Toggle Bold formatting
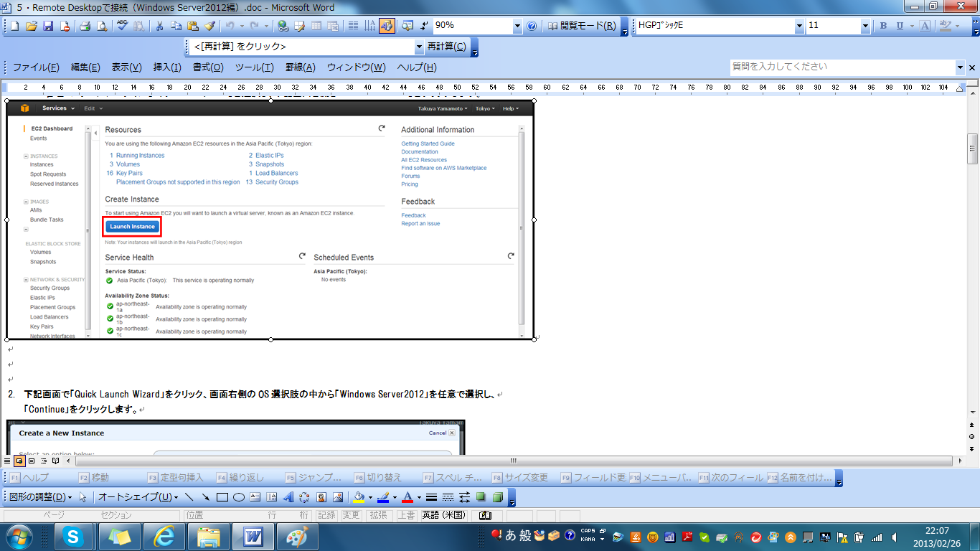The image size is (980, 551). click(x=883, y=26)
